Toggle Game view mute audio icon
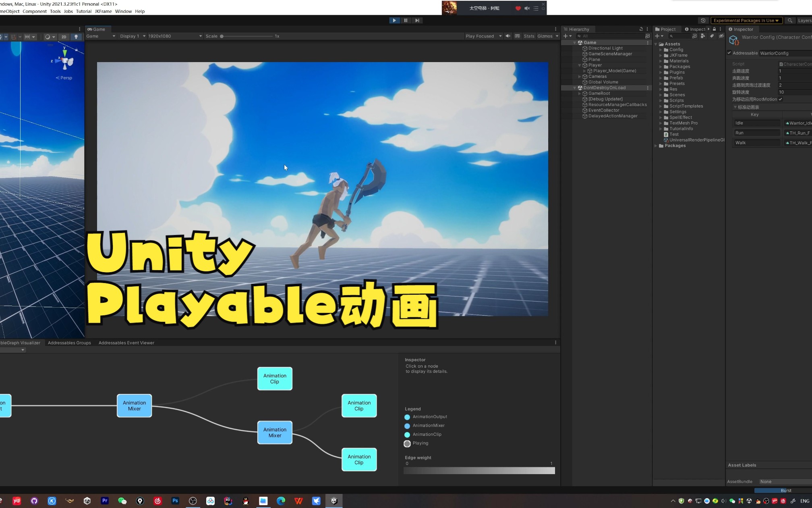The height and width of the screenshot is (508, 812). [508, 36]
